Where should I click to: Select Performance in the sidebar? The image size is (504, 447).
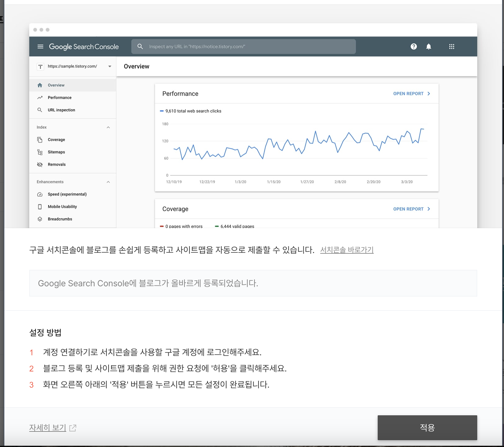point(73,98)
